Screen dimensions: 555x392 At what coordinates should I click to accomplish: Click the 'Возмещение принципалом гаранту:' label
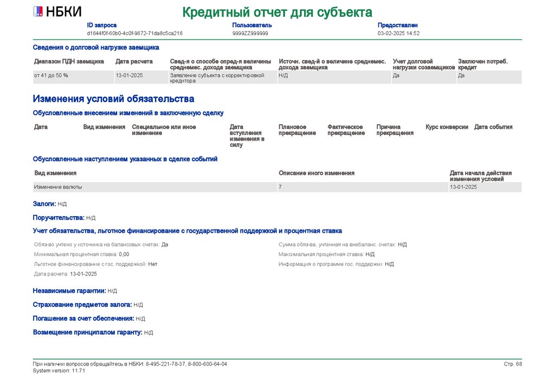[x=87, y=332]
